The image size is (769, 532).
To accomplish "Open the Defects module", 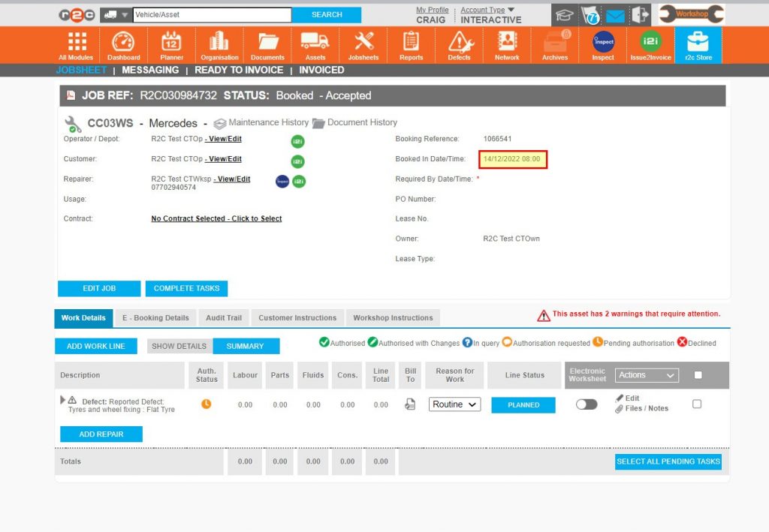I will point(459,45).
